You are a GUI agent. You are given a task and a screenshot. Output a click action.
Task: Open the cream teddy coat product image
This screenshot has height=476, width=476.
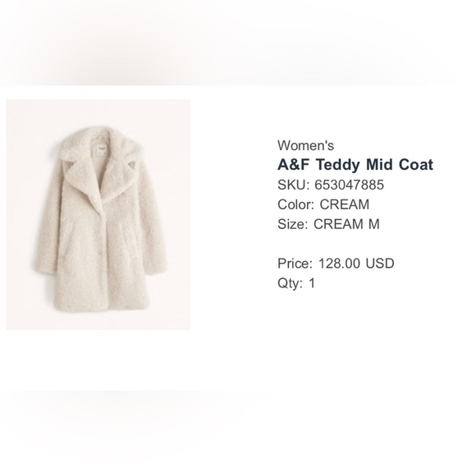98,214
